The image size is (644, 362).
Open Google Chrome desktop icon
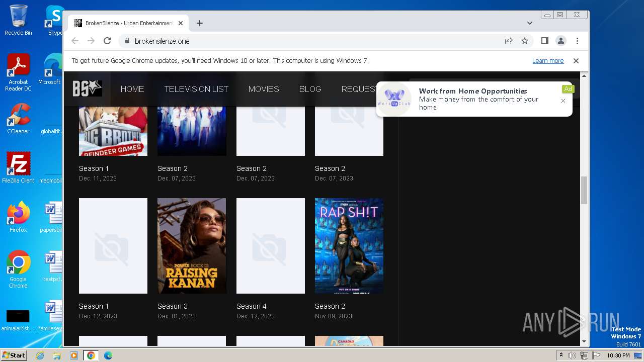[18, 269]
